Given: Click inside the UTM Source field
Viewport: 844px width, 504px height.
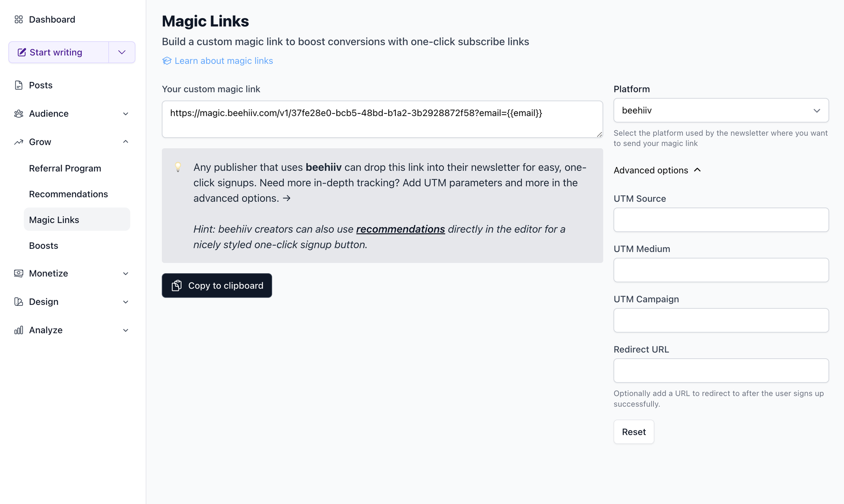Looking at the screenshot, I should point(721,220).
